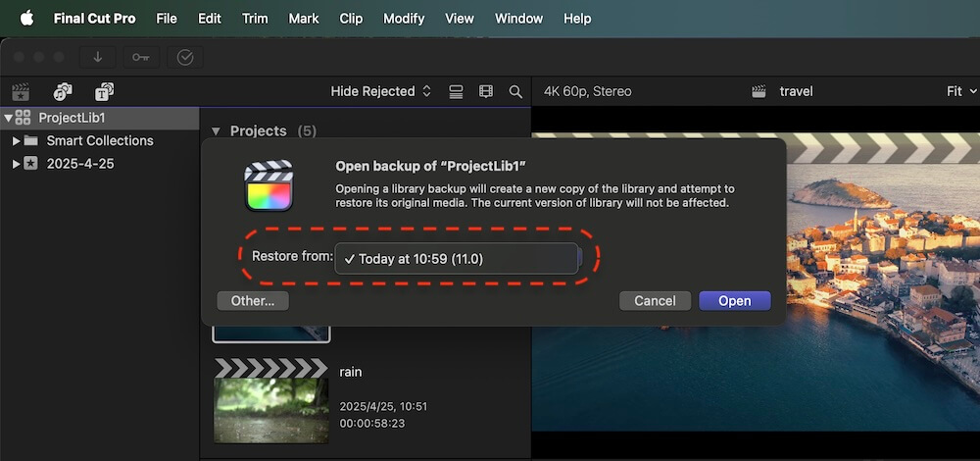
Task: Open the Apple menu
Action: (26, 18)
